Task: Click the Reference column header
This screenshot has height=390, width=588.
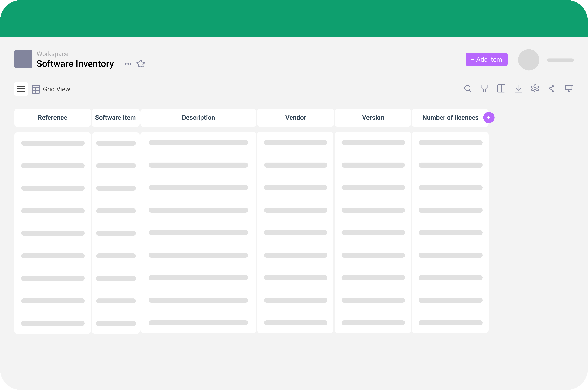Action: (52, 118)
